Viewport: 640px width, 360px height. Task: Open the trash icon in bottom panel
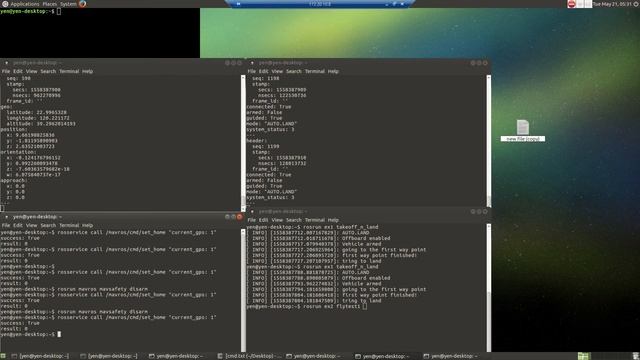tap(636, 356)
